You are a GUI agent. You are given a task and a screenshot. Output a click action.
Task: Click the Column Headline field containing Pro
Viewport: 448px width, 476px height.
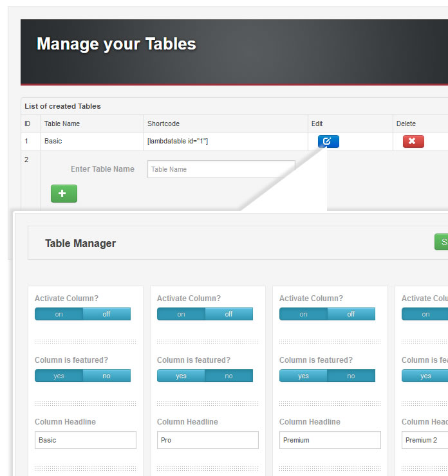pyautogui.click(x=208, y=440)
